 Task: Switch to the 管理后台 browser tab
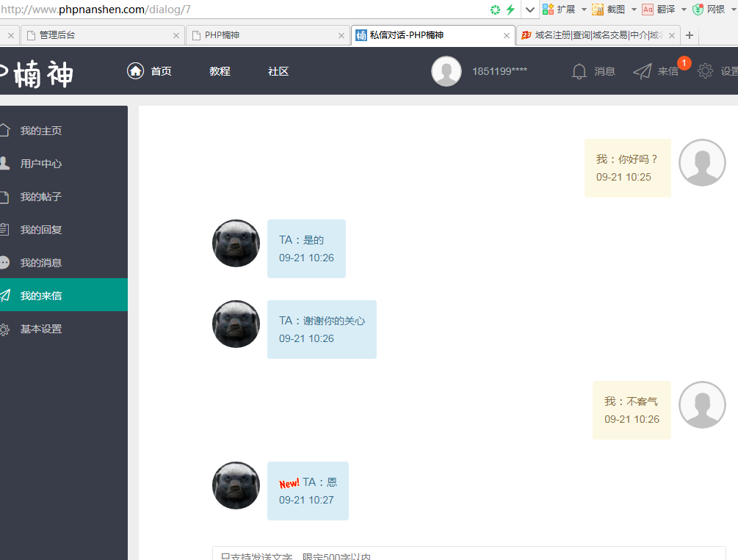101,35
